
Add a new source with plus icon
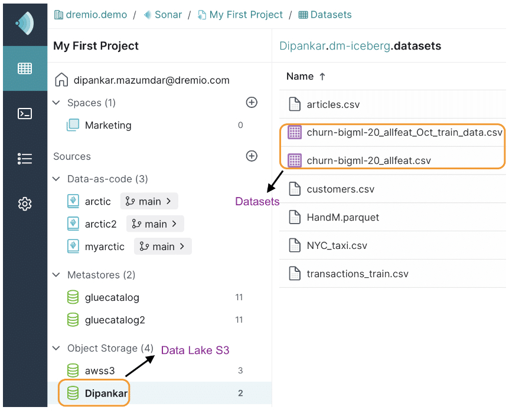[x=252, y=156]
